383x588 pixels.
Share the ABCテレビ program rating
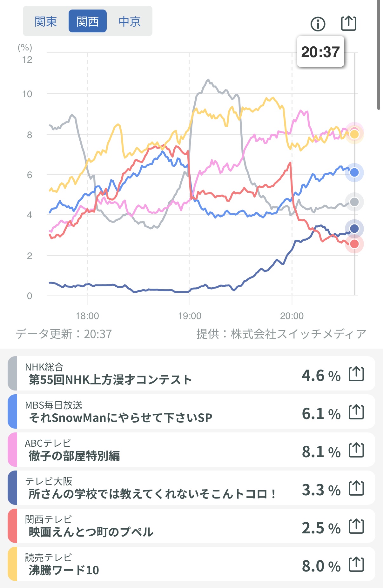[x=356, y=450]
